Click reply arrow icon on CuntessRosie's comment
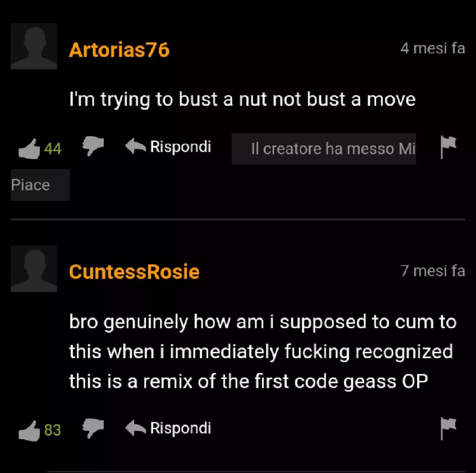Screen dimensions: 476x473 [x=135, y=428]
